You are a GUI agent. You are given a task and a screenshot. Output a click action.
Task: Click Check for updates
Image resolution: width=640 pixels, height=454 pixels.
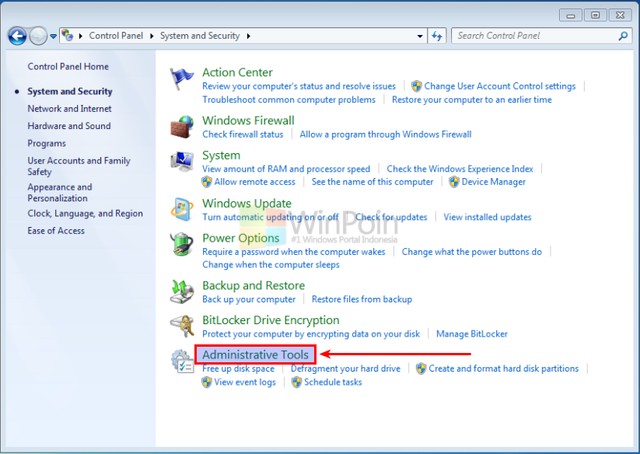(391, 217)
